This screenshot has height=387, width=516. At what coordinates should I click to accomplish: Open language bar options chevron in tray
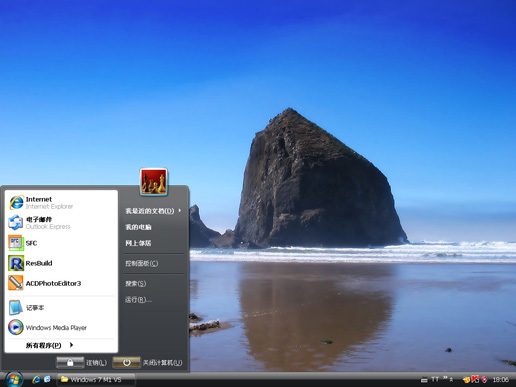point(445,378)
